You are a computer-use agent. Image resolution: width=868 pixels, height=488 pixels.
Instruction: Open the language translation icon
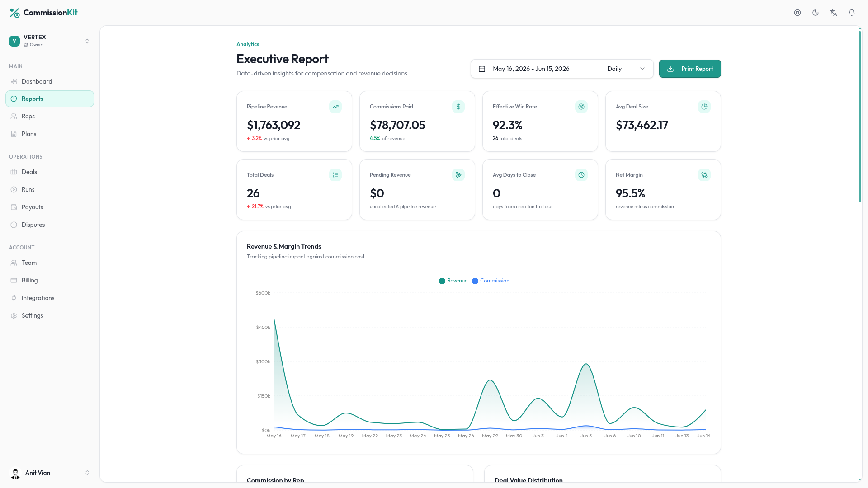click(834, 13)
